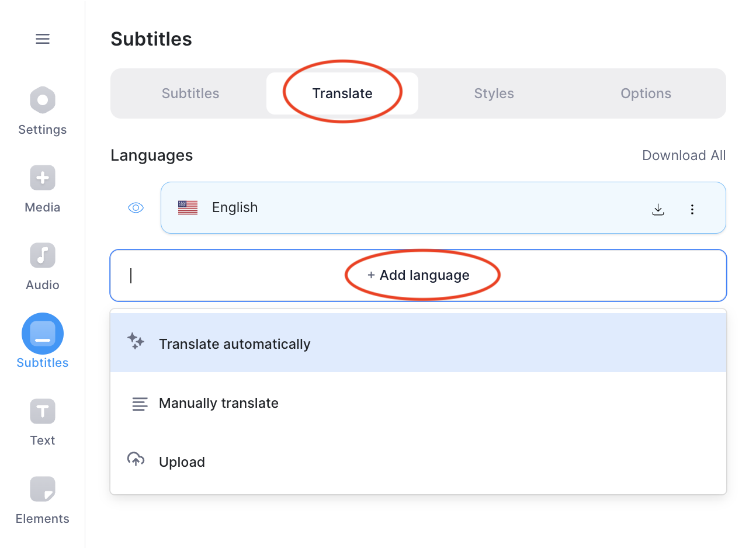Click the American flag icon
The width and height of the screenshot is (756, 548).
(187, 207)
